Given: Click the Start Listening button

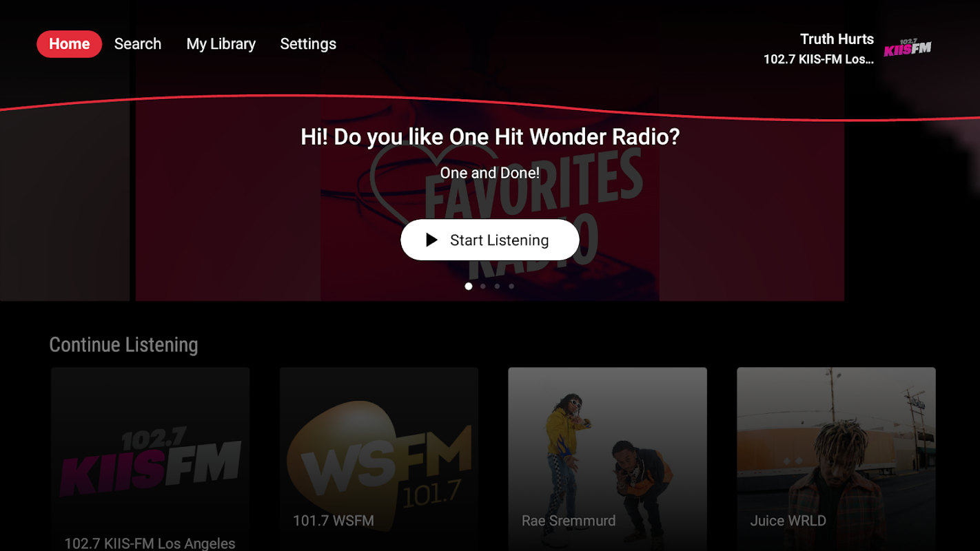Looking at the screenshot, I should click(x=490, y=240).
